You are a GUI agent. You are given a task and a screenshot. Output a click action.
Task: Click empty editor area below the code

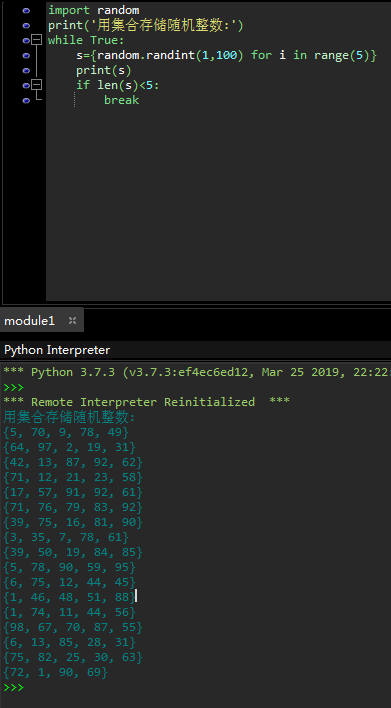(x=217, y=203)
